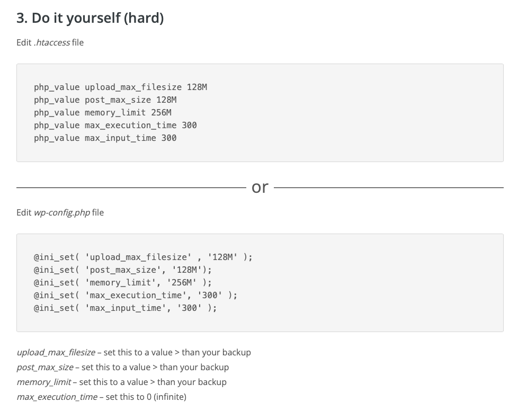Click the @ini_set 'post_max_size' code line

122,270
